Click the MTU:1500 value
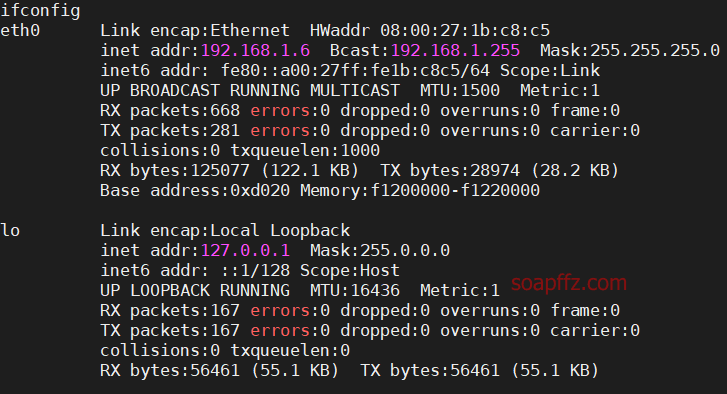This screenshot has width=727, height=394. pyautogui.click(x=460, y=90)
